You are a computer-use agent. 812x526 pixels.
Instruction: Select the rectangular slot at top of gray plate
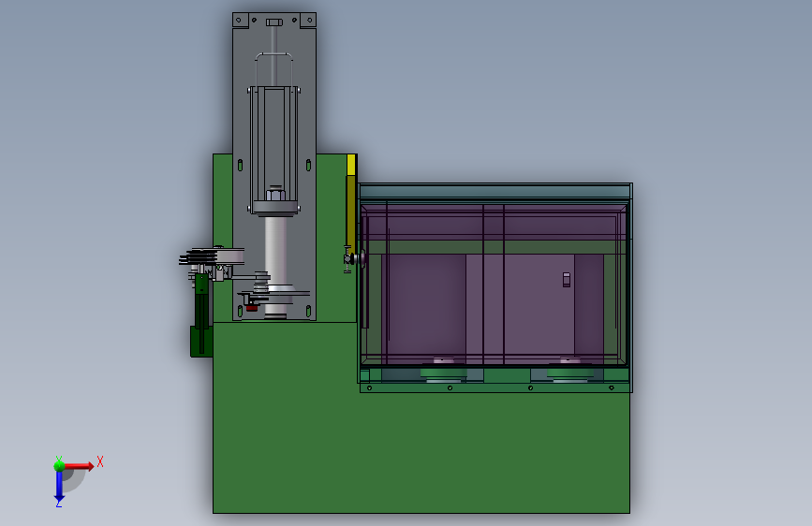274,22
